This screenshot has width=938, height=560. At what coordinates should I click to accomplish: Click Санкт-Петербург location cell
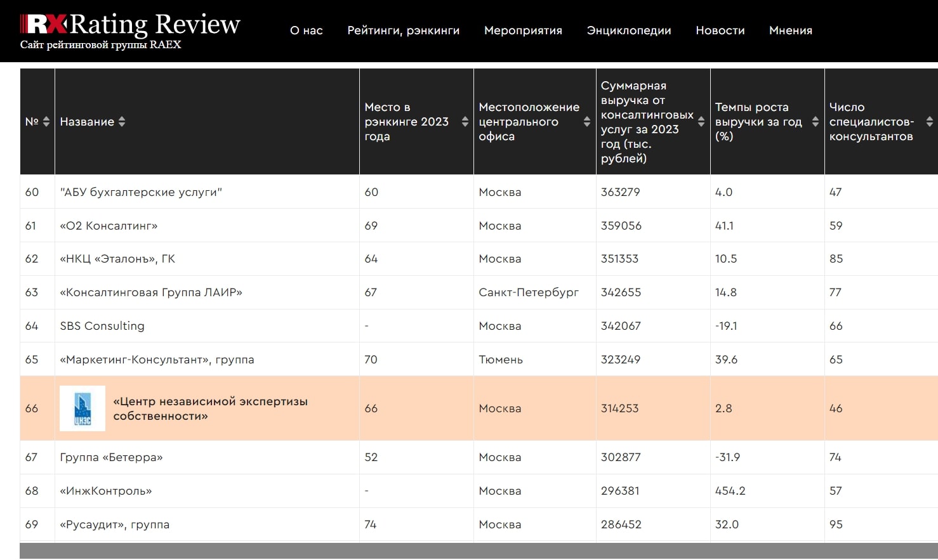click(529, 292)
